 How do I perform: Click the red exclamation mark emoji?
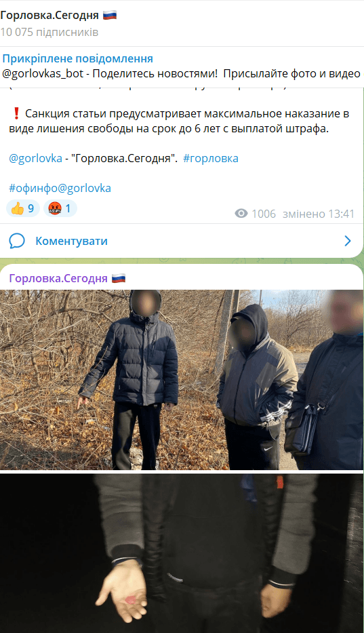tap(16, 113)
